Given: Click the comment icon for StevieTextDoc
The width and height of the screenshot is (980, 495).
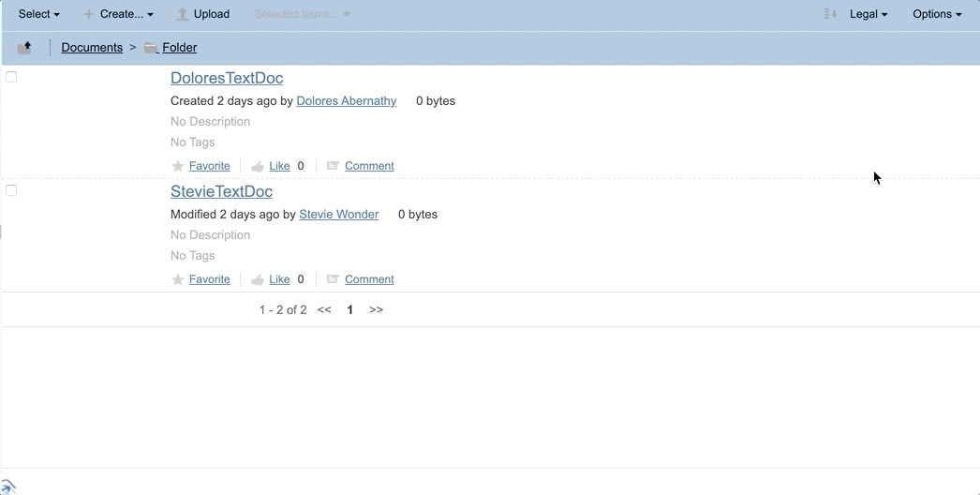Looking at the screenshot, I should click(333, 279).
